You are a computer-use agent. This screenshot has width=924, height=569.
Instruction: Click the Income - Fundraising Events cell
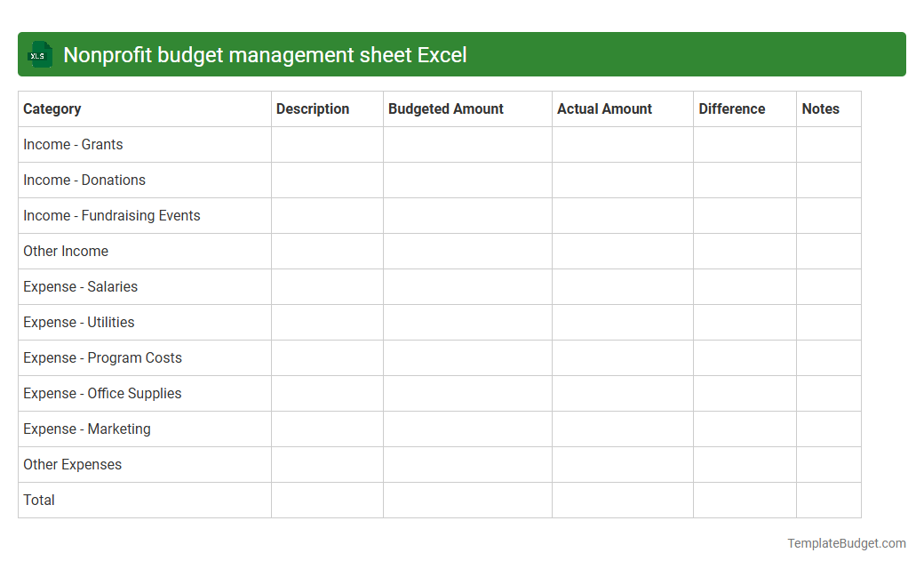[111, 215]
